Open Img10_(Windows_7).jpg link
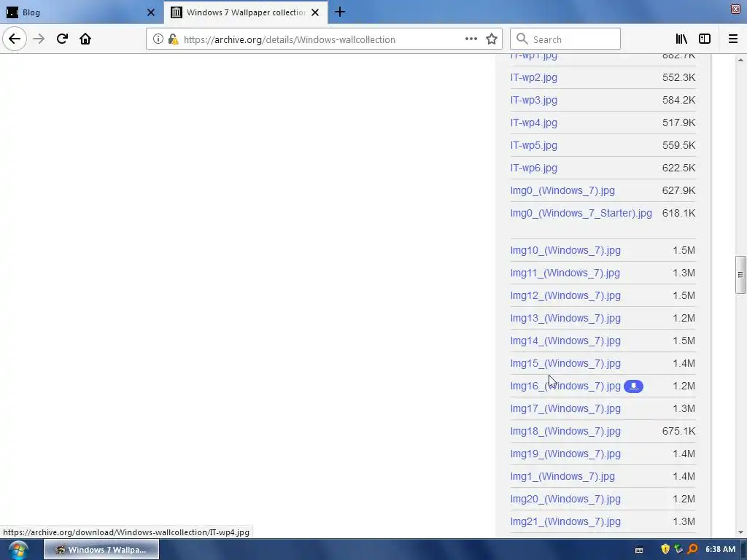Image resolution: width=747 pixels, height=560 pixels. [x=565, y=251]
